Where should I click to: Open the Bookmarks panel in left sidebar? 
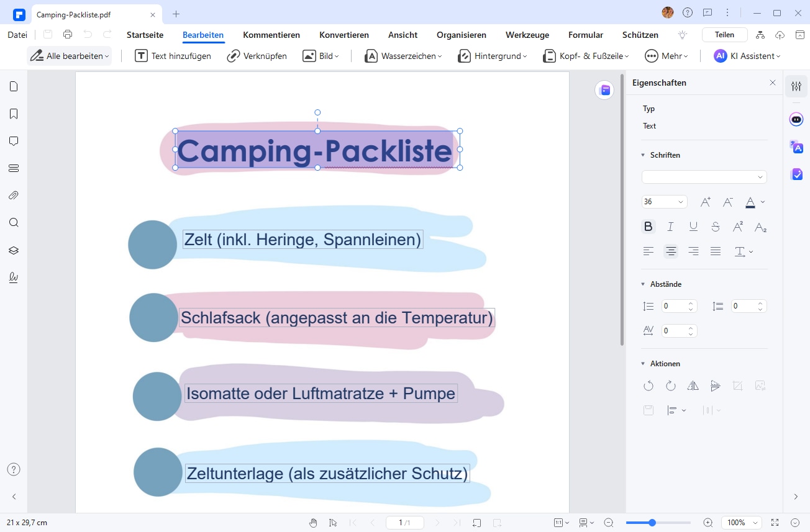[14, 114]
